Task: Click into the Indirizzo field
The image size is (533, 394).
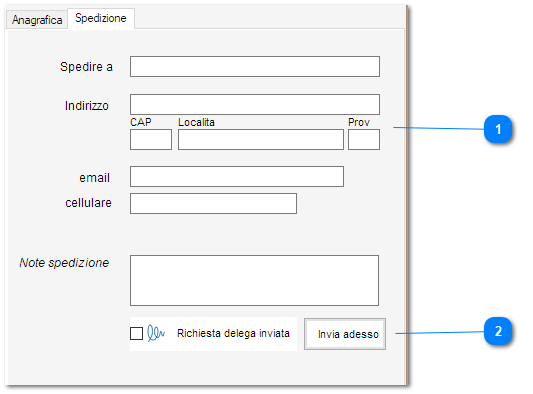Action: pos(255,105)
